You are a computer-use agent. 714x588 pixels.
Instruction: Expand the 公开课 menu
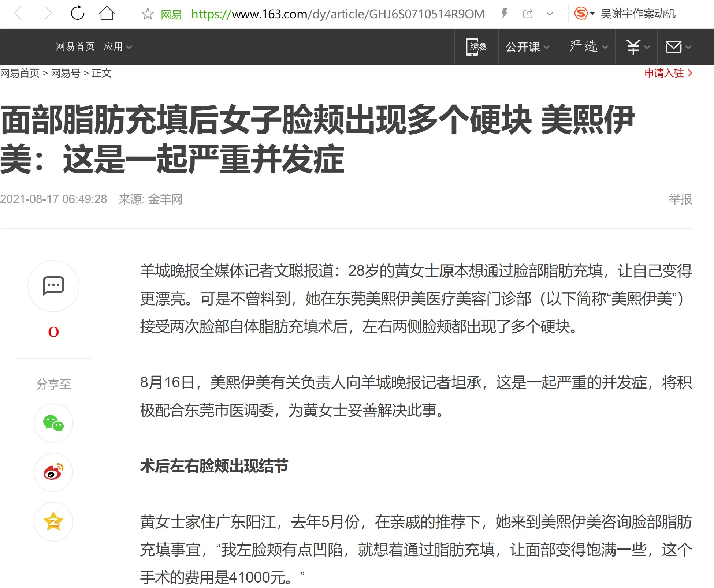coord(527,47)
